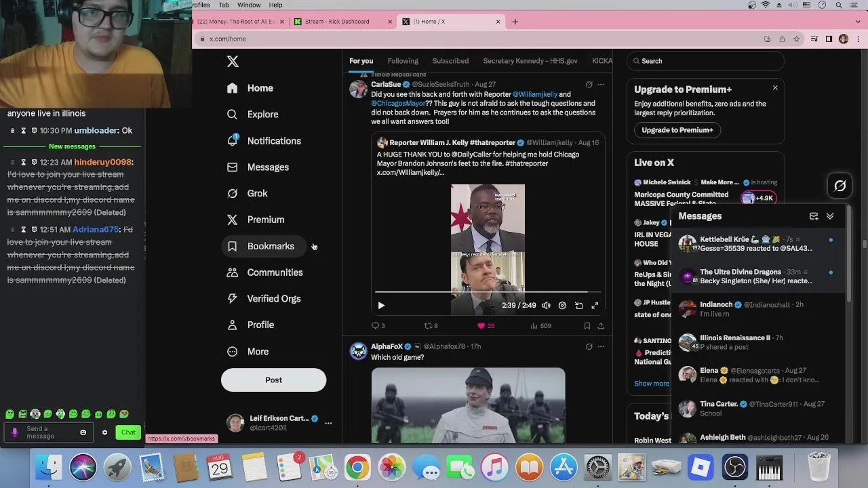Open Tina Carter conversation
This screenshot has height=488, width=868.
[x=758, y=408]
